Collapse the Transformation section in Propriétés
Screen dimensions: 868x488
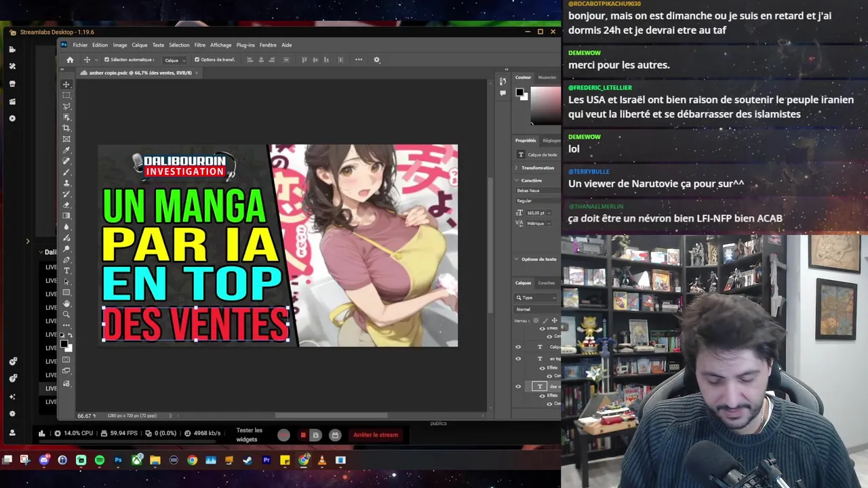pos(517,167)
